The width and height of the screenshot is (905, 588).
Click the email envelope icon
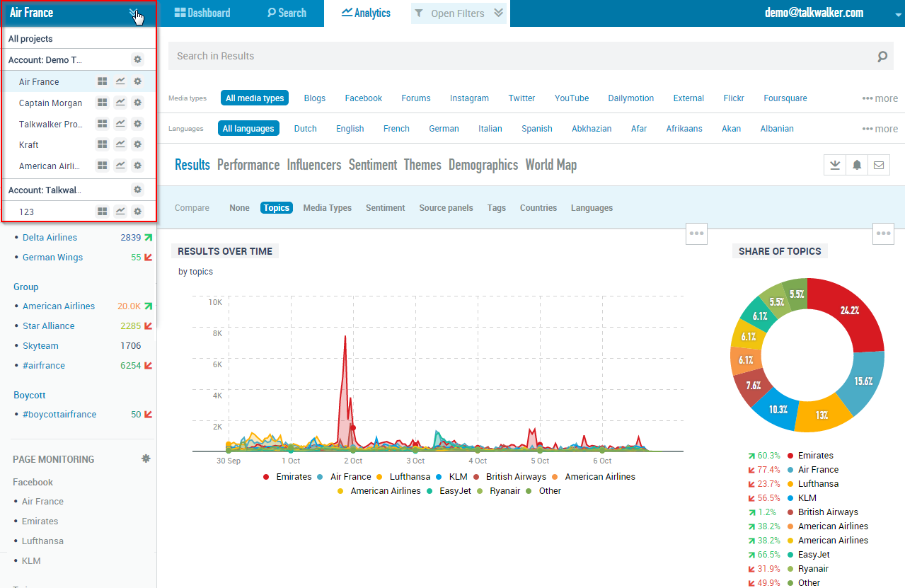tap(879, 166)
